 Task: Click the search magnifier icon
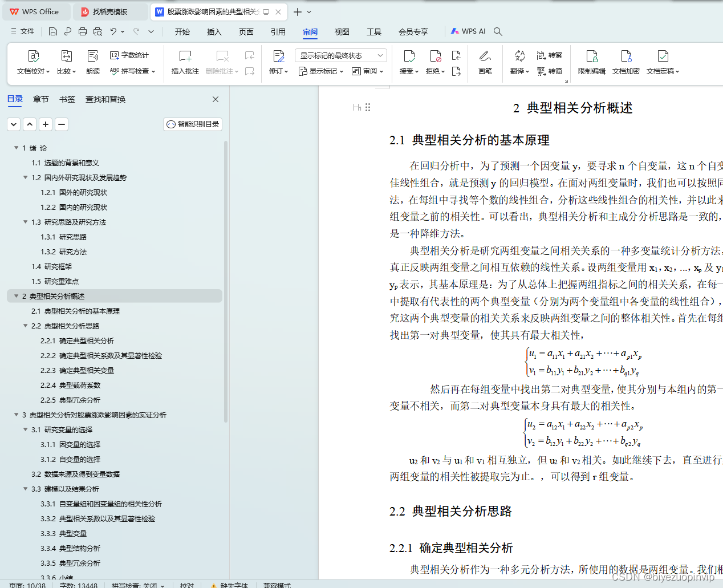point(498,31)
